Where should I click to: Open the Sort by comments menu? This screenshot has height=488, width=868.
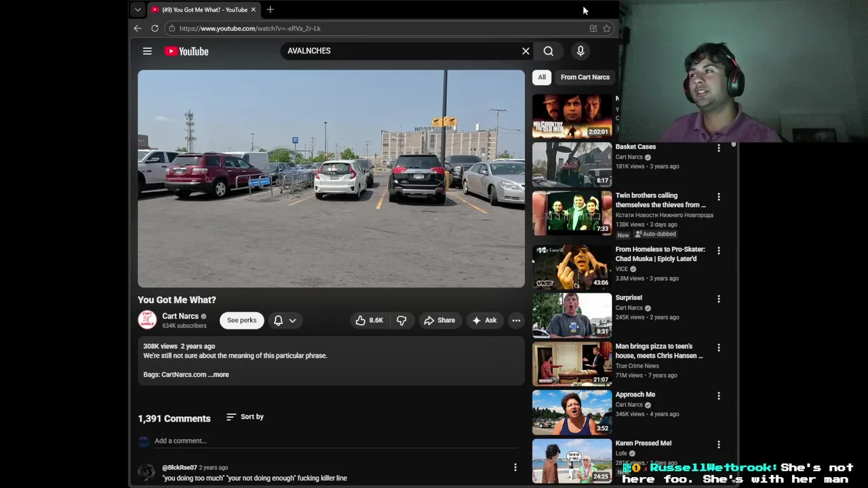[x=245, y=417]
